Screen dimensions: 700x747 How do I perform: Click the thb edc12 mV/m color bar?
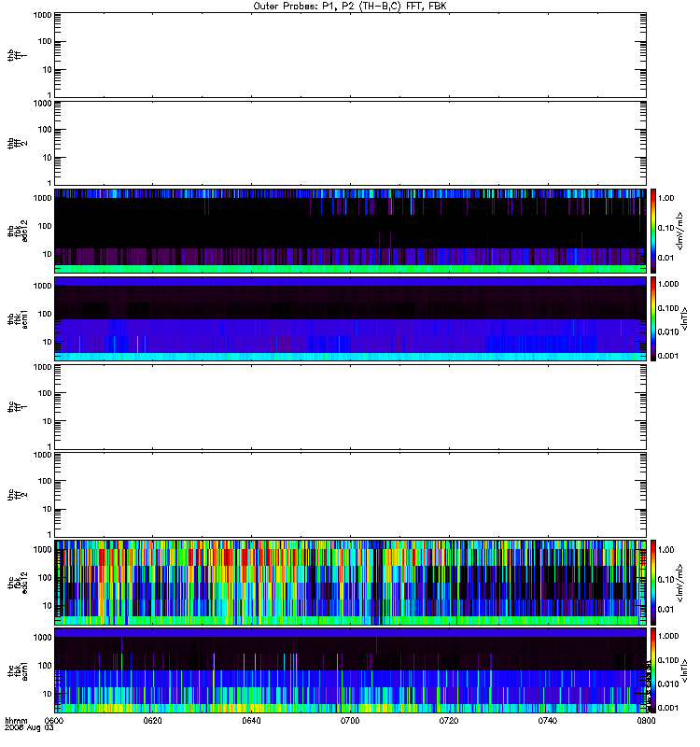653,231
